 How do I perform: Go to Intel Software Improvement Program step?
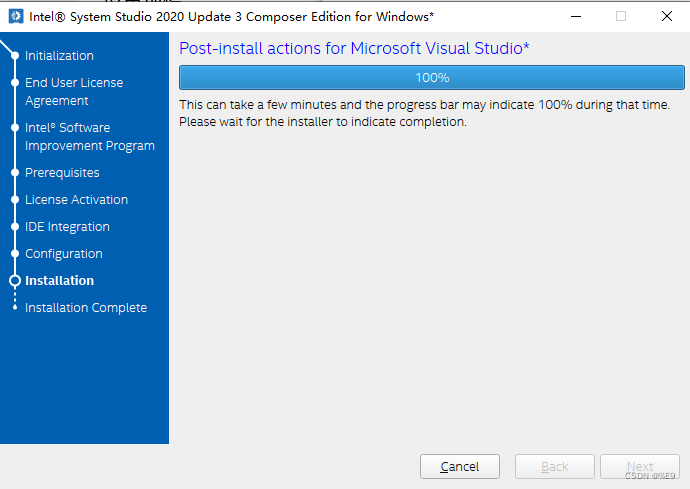[89, 137]
